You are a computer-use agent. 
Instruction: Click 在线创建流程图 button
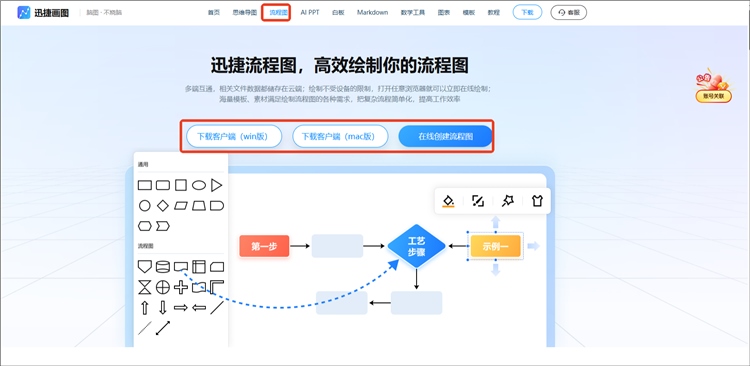tap(445, 136)
